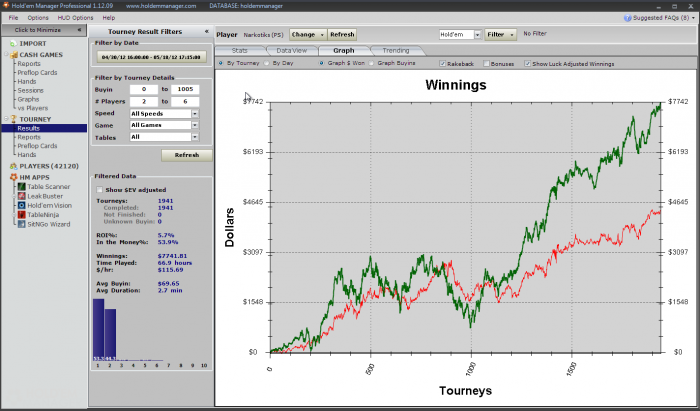Open the Hold'em game type dropdown
Viewport: 700px width, 411px height.
(477, 34)
